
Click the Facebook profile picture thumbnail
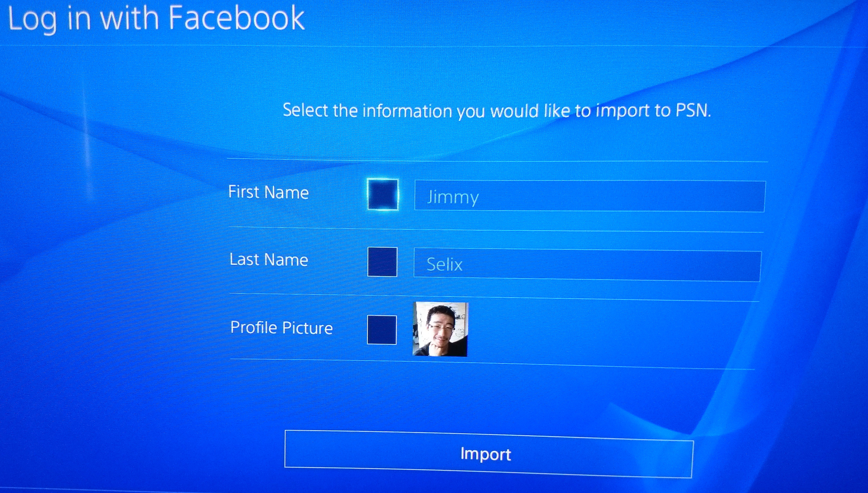coord(440,329)
